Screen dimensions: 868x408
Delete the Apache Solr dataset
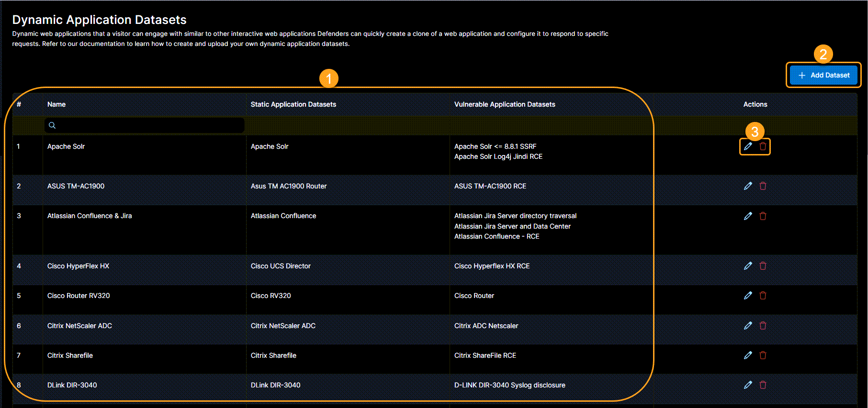pos(763,146)
